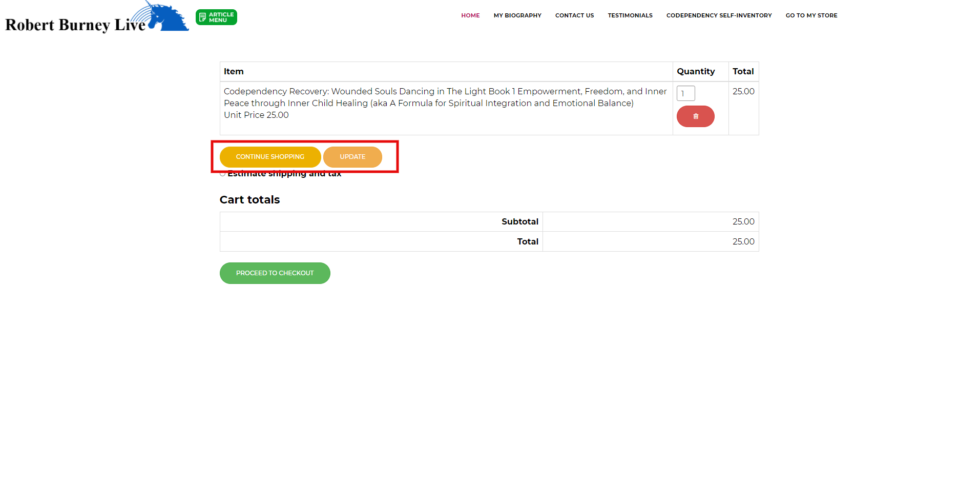The width and height of the screenshot is (980, 490).
Task: Click the Robert Burney Live logo text
Action: point(75,25)
